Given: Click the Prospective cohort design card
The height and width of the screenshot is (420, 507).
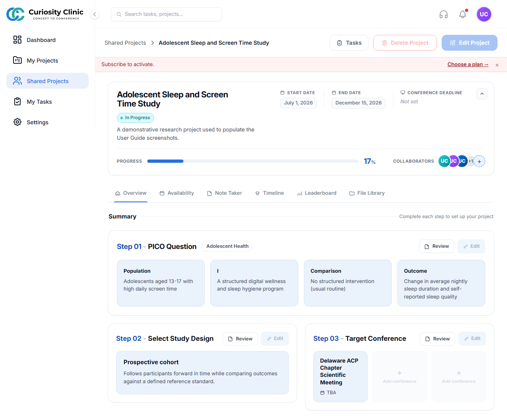Looking at the screenshot, I should (x=202, y=373).
